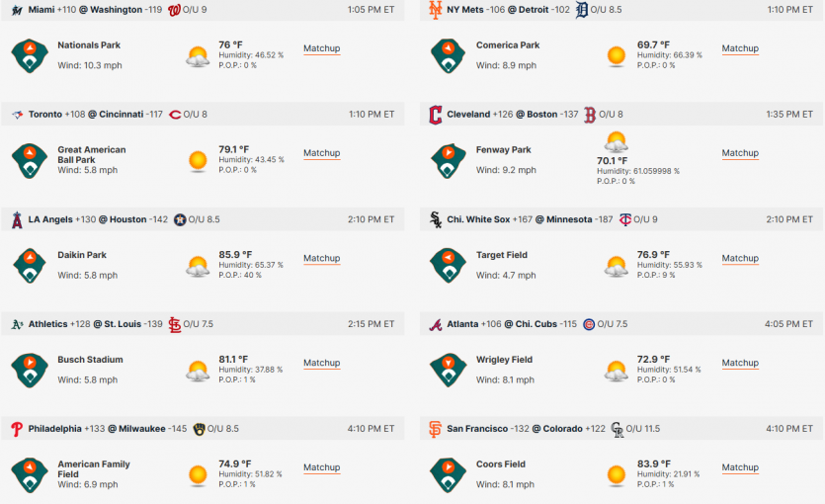
Task: Open Matchup for San Francisco at Colorado
Action: pyautogui.click(x=740, y=467)
